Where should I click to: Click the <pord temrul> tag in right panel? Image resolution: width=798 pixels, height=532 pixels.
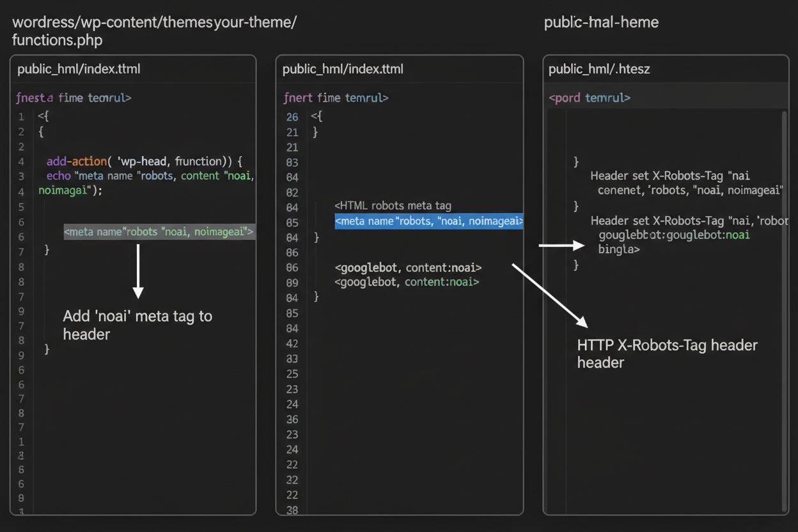[x=588, y=97]
